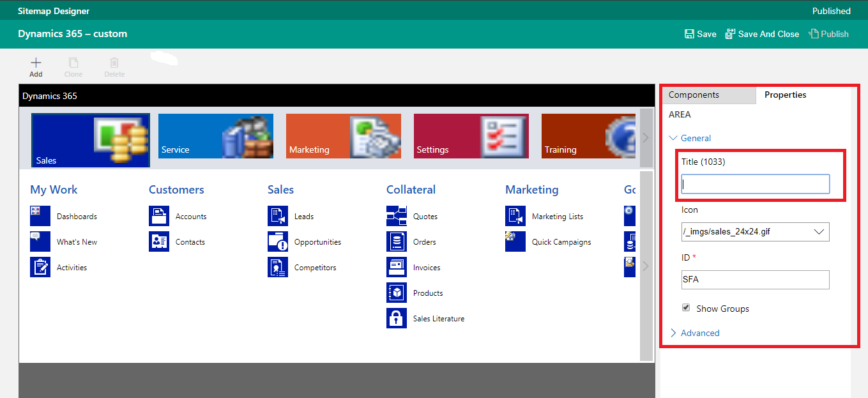868x398 pixels.
Task: Switch to the Properties tab
Action: (x=785, y=95)
